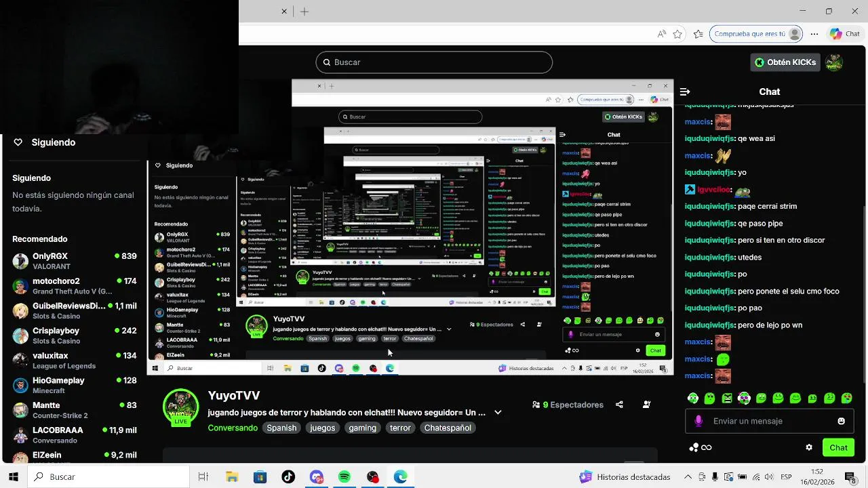The width and height of the screenshot is (868, 488).
Task: Switch to Microsoft Edge on taskbar
Action: click(401, 477)
